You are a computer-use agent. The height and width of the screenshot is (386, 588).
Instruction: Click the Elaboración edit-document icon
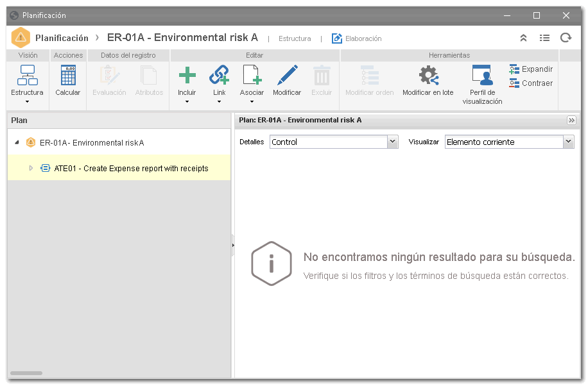337,38
